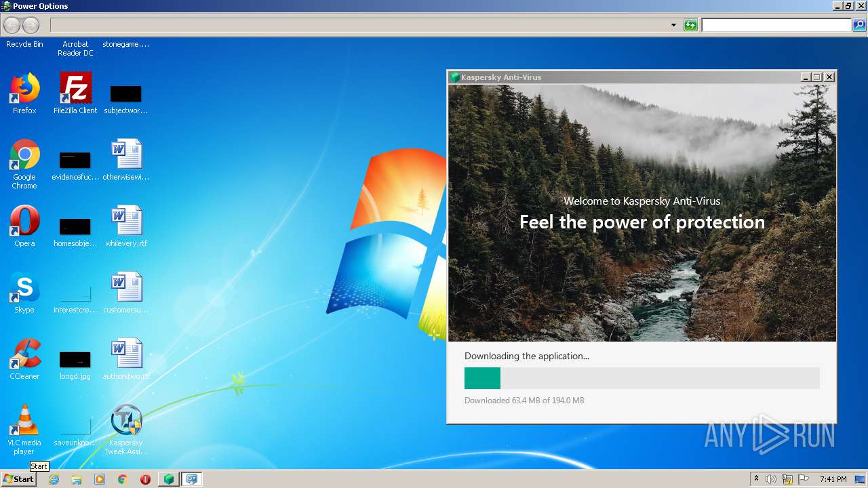Screen dimensions: 868x488
Task: Click the search magnifier button
Action: point(859,25)
